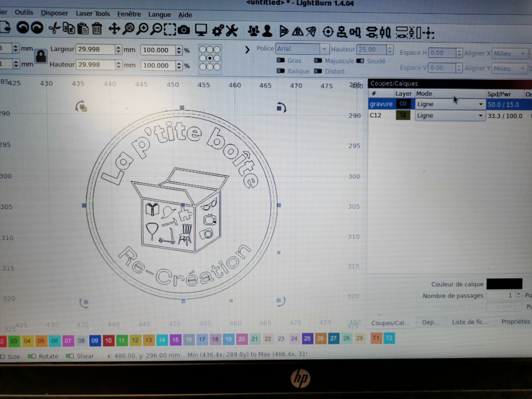
Task: Click the Largeur width input field
Action: (95, 49)
